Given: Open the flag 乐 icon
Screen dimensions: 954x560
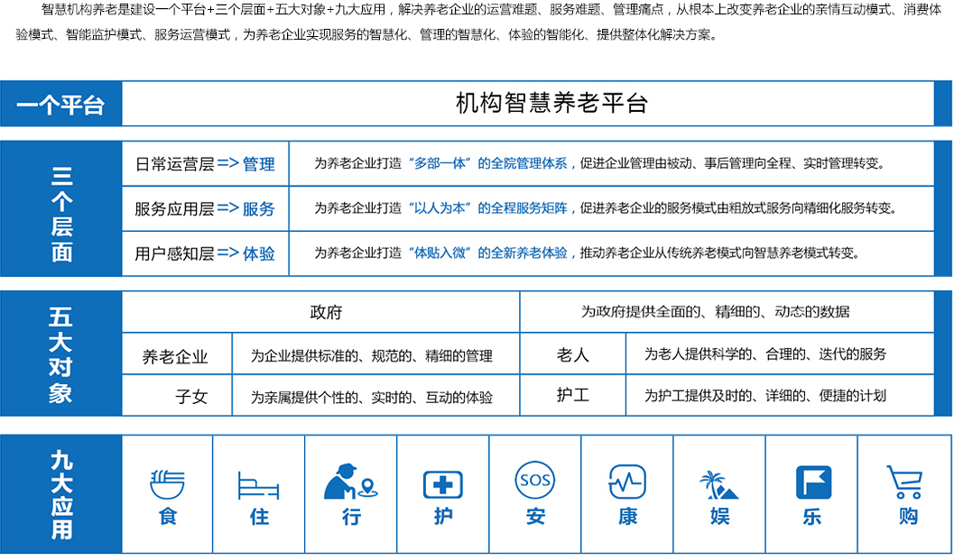Looking at the screenshot, I should pos(812,482).
